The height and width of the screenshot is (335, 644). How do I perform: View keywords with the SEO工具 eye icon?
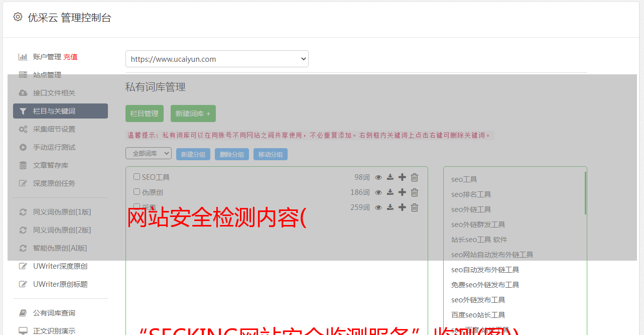click(378, 177)
